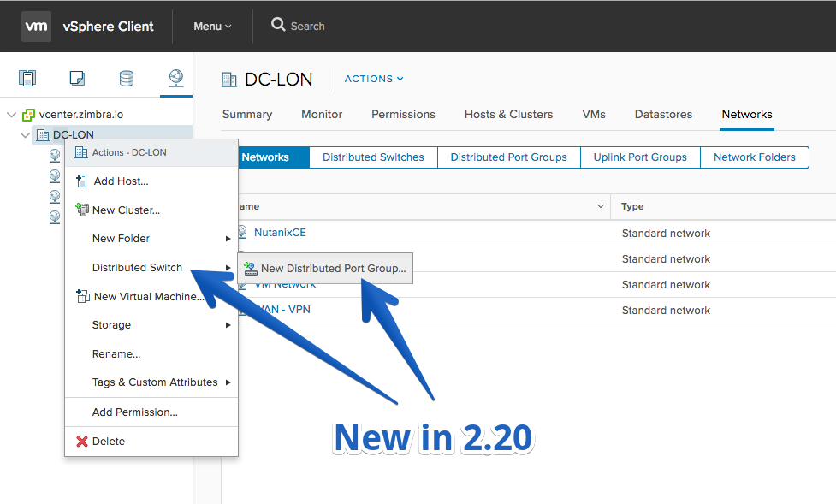Screen dimensions: 836x504
Task: Click the DC-LON datacenter icon in tree
Action: pyautogui.click(x=43, y=135)
